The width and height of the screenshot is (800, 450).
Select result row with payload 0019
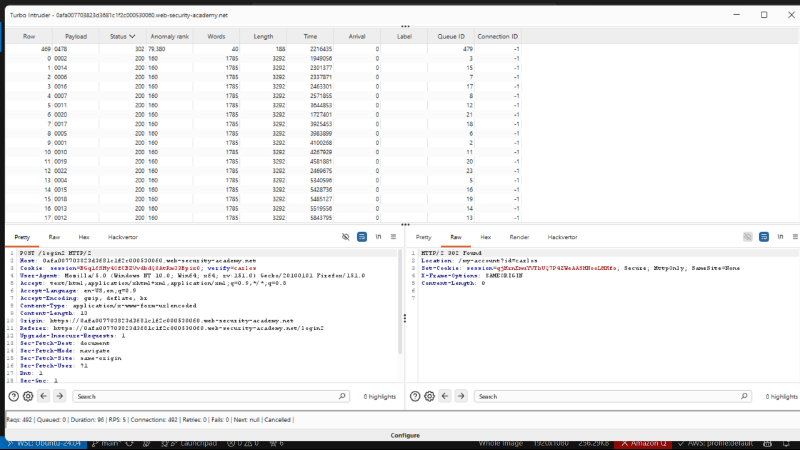click(x=263, y=162)
